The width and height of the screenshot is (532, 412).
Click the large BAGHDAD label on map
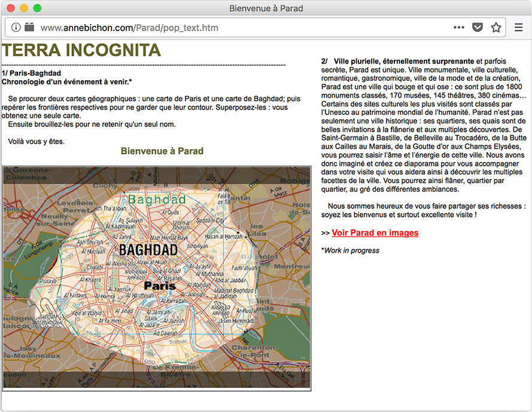click(148, 250)
